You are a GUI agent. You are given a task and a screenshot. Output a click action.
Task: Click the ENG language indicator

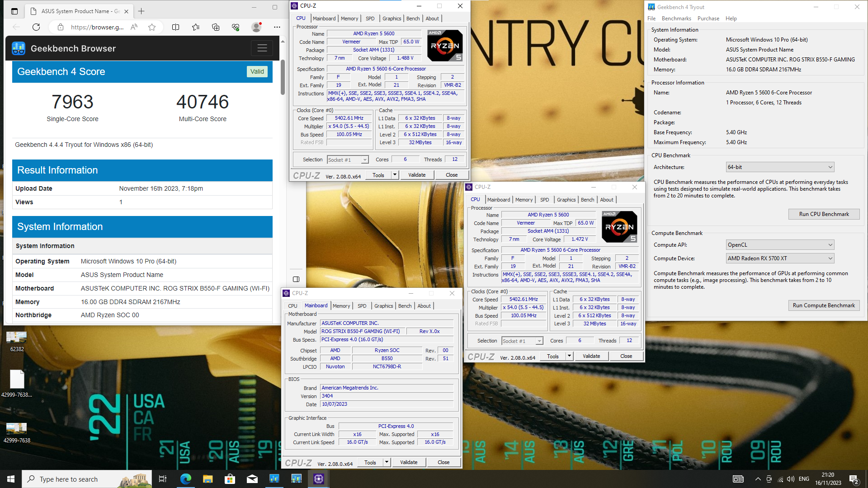click(804, 479)
